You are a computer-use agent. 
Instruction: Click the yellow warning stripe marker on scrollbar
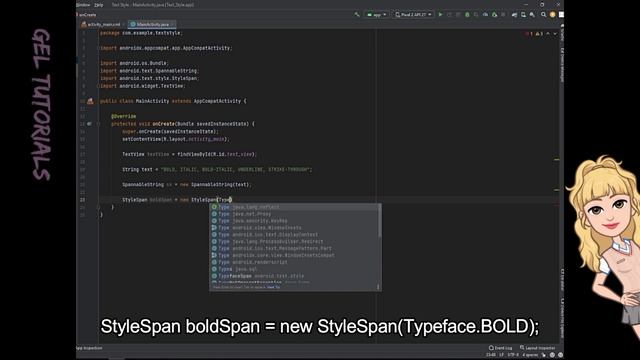point(557,160)
